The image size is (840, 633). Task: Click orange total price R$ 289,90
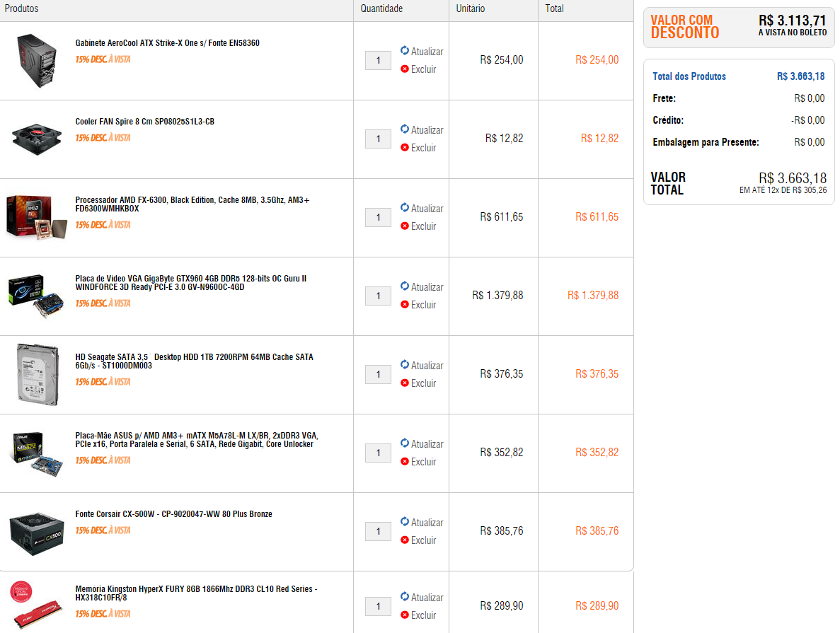[597, 605]
